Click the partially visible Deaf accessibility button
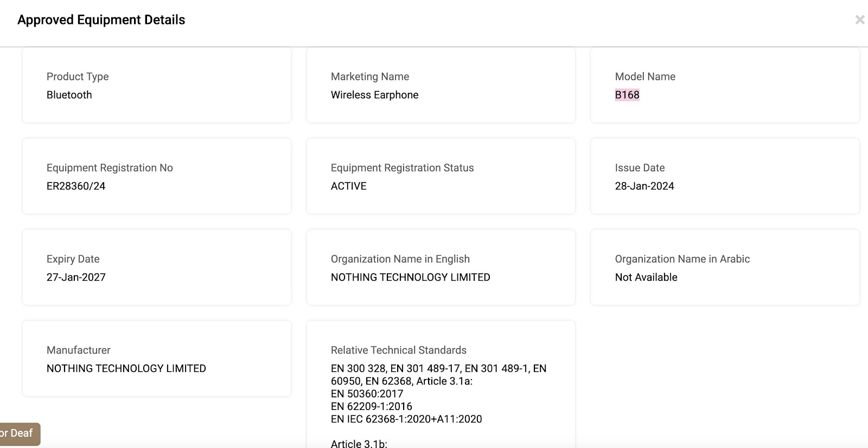The image size is (868, 448). 19,433
